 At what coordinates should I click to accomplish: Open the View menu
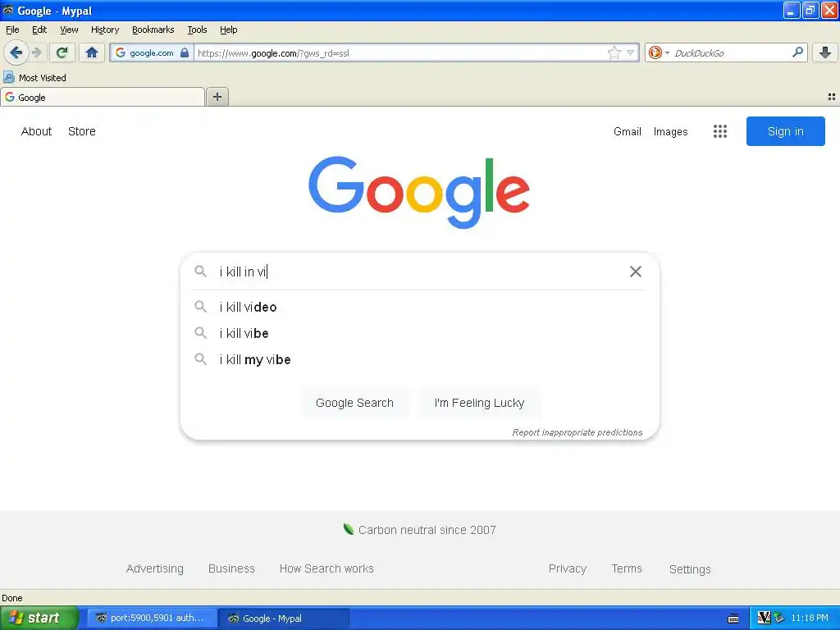69,30
